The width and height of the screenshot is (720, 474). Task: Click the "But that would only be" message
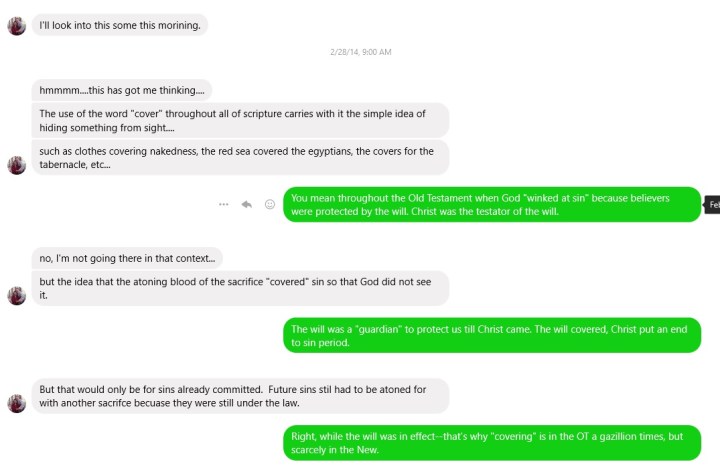coord(240,395)
